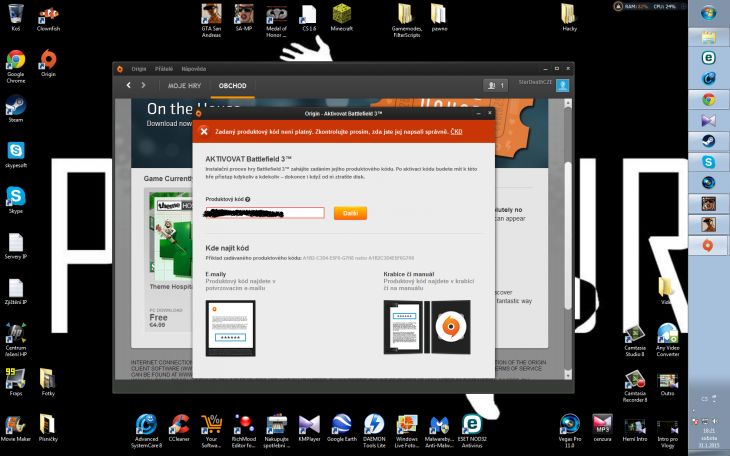This screenshot has width=730, height=456.
Task: Click the white X error icon in the red banner
Action: pyautogui.click(x=204, y=132)
